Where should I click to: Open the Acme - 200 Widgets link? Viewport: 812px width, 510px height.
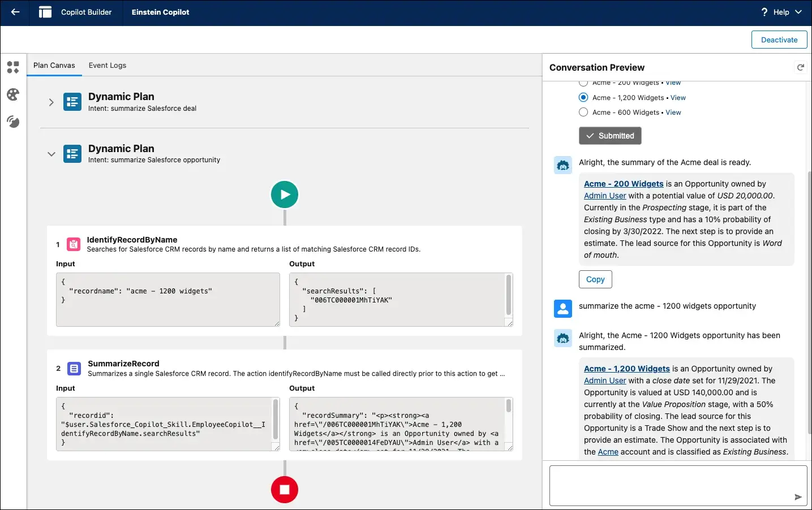pyautogui.click(x=624, y=184)
